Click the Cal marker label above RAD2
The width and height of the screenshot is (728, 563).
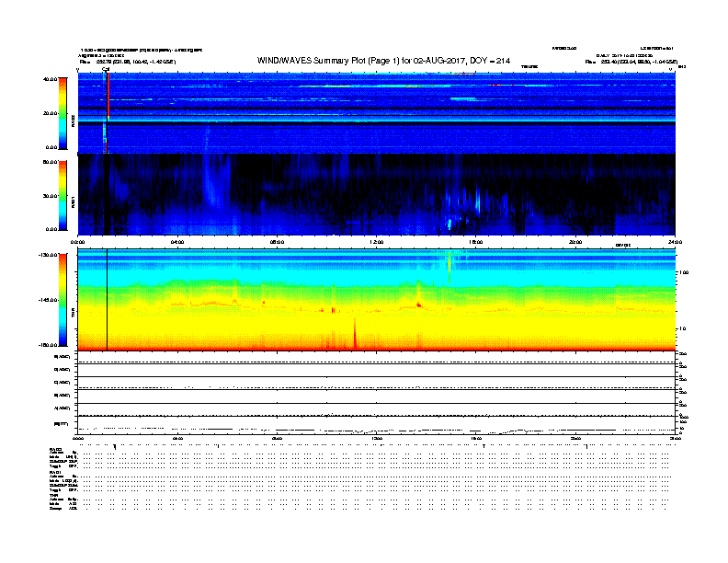[106, 69]
